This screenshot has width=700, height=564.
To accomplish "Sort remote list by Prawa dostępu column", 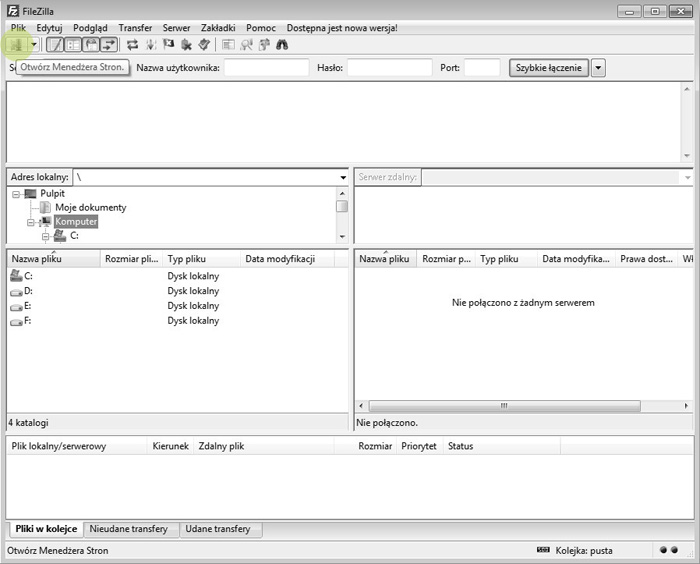I will [646, 259].
